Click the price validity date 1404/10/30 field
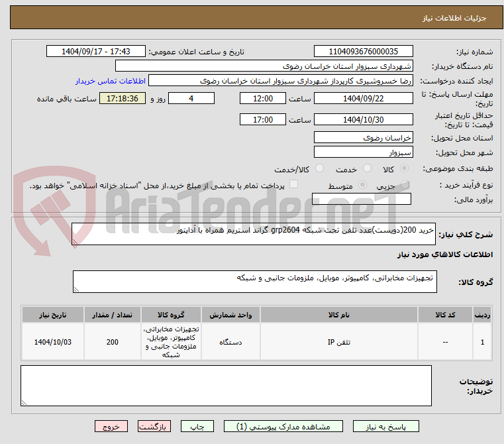 coord(363,119)
